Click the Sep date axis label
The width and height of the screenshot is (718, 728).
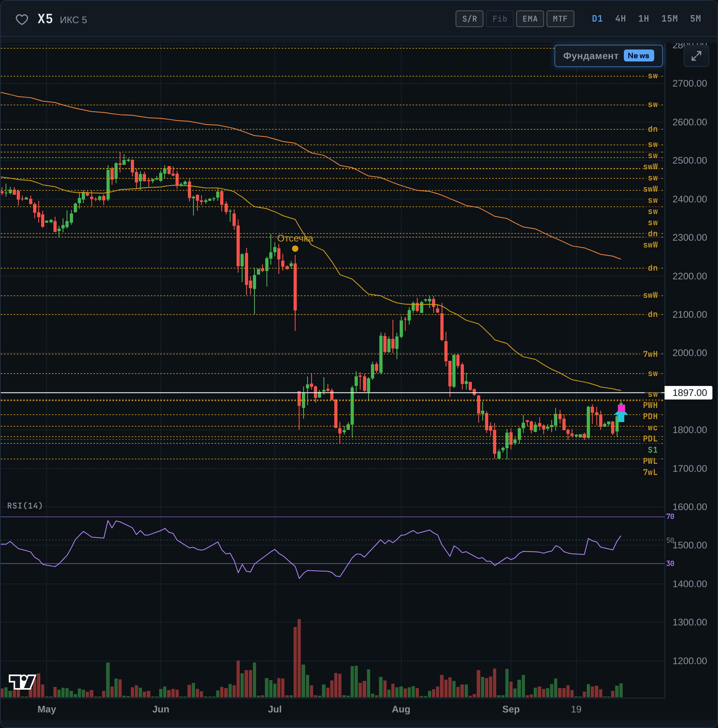click(x=511, y=709)
